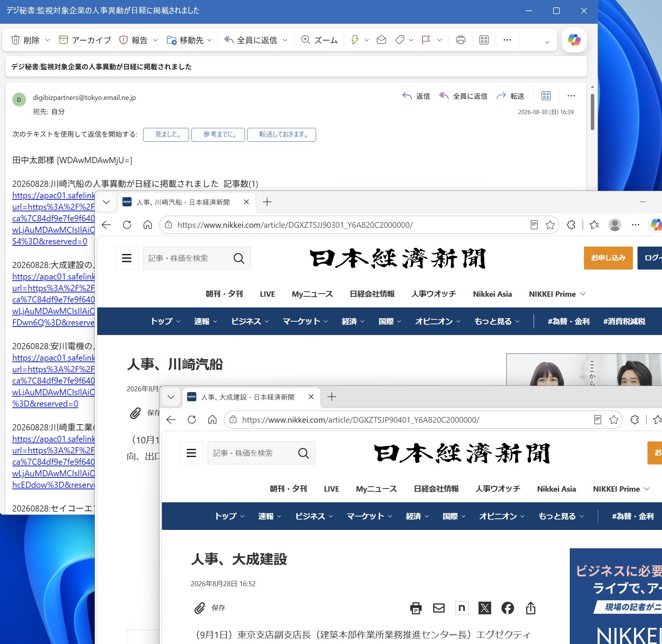Click Back in 川崎汽船 browser window
The height and width of the screenshot is (644, 662).
click(x=107, y=225)
